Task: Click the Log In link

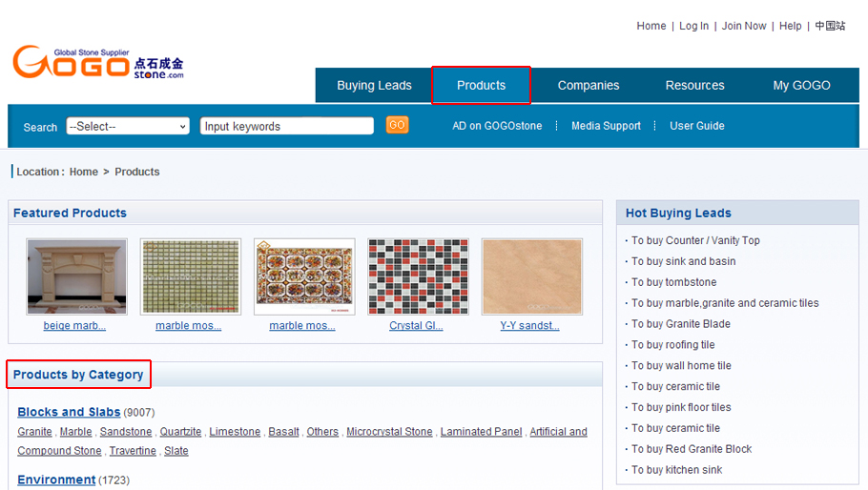Action: [693, 26]
